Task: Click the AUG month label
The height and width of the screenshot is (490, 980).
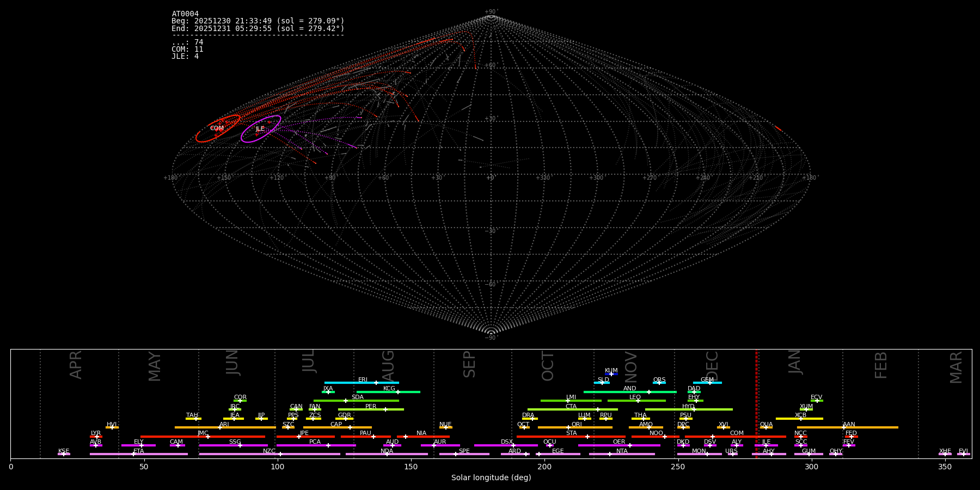Action: pyautogui.click(x=388, y=366)
